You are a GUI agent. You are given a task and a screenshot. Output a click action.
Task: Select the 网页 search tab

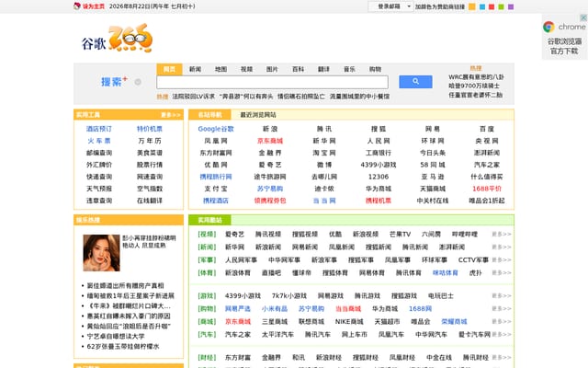click(x=169, y=69)
